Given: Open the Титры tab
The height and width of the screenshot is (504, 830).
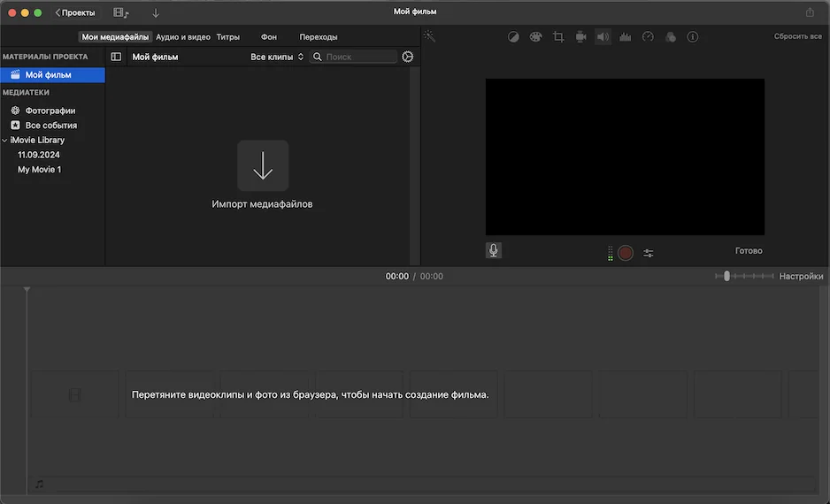Looking at the screenshot, I should click(x=227, y=37).
